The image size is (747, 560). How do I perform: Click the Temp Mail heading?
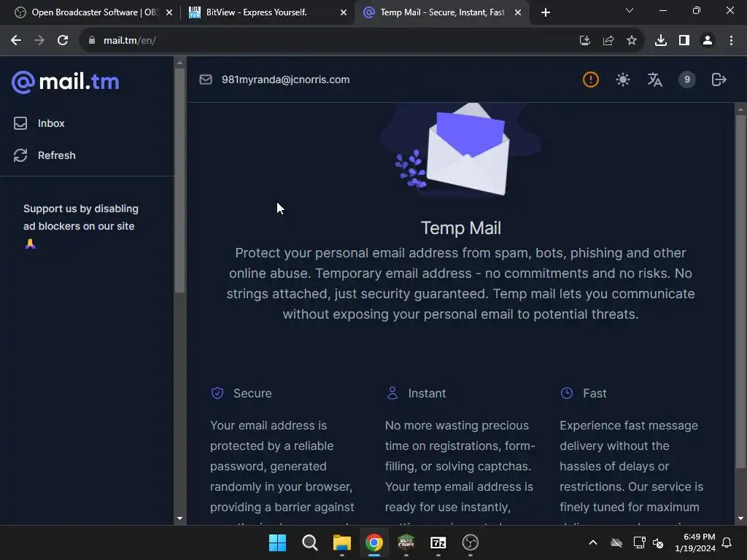click(x=461, y=228)
